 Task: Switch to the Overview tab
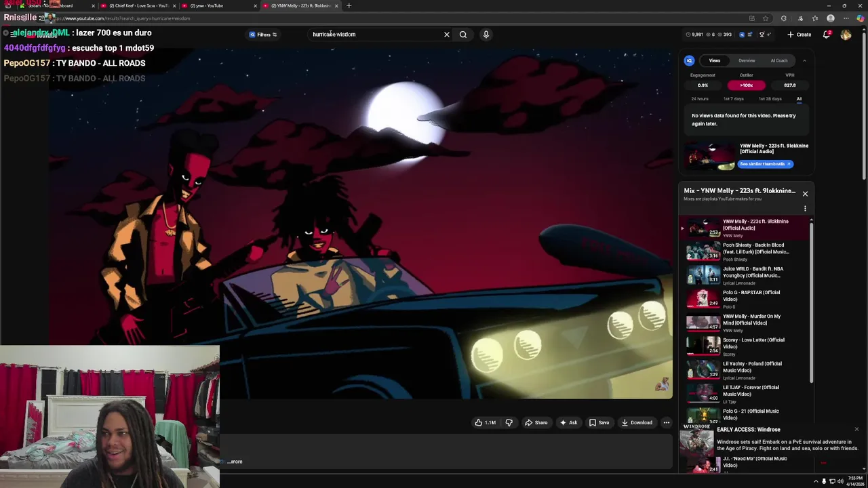[747, 60]
